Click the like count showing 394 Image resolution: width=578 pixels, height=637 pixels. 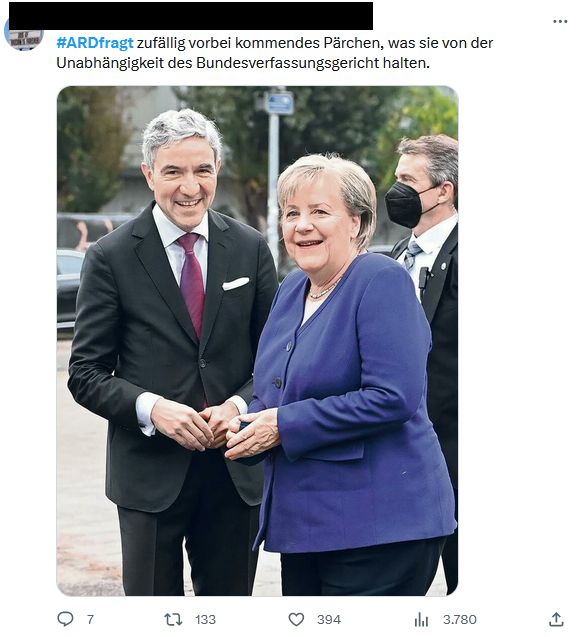(329, 620)
